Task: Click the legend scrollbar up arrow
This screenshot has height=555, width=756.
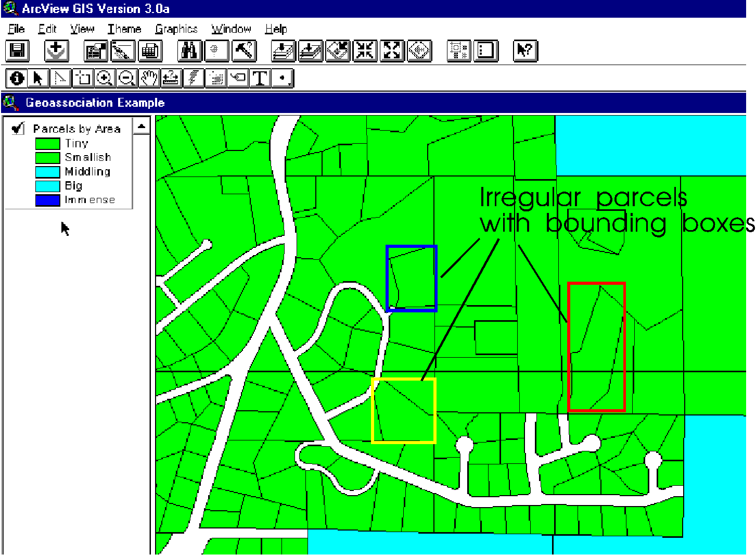Action: pyautogui.click(x=142, y=125)
